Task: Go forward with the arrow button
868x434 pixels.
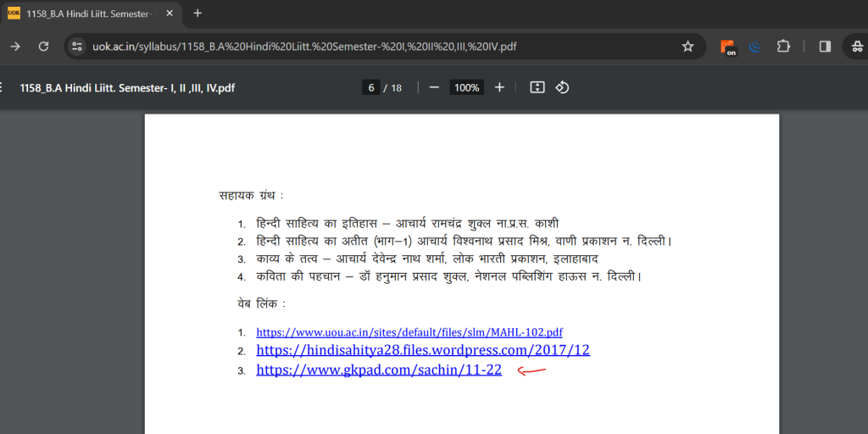Action: pos(15,47)
